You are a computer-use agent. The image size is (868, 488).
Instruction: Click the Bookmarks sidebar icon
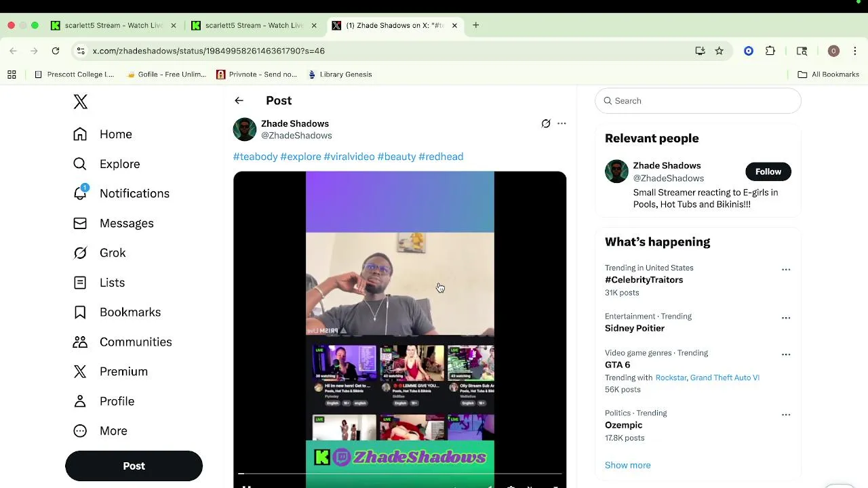pyautogui.click(x=80, y=312)
